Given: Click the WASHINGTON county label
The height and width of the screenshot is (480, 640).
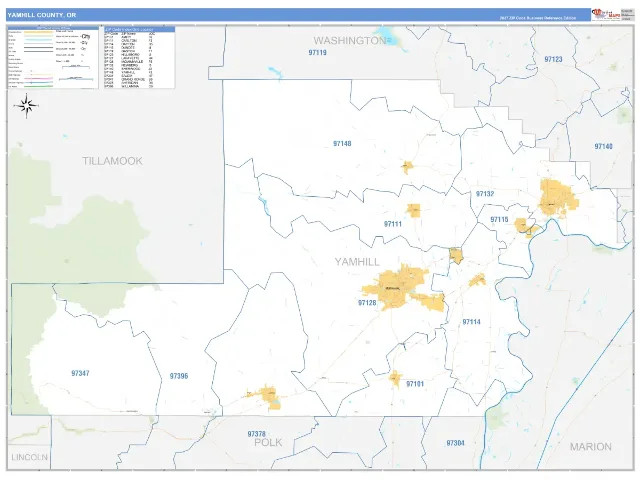Looking at the screenshot, I should pyautogui.click(x=349, y=40).
